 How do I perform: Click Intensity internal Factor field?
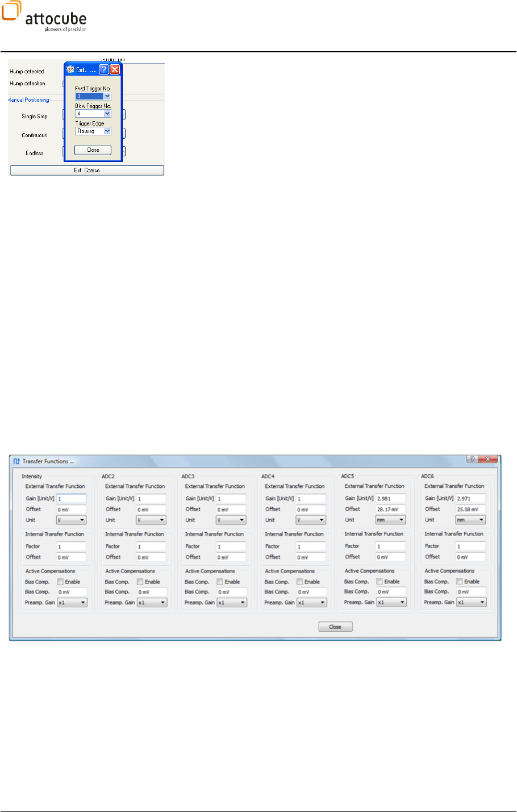(x=71, y=546)
